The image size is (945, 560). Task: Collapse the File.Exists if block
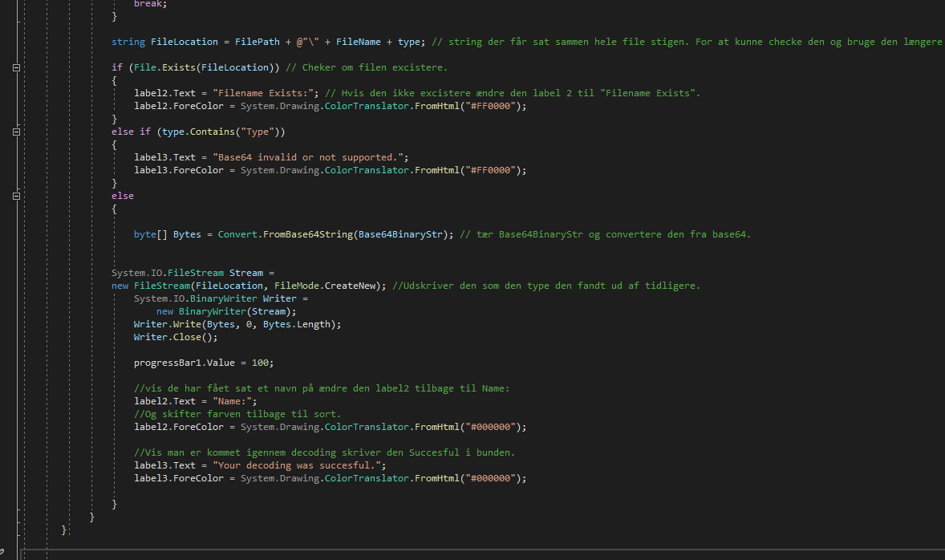15,67
